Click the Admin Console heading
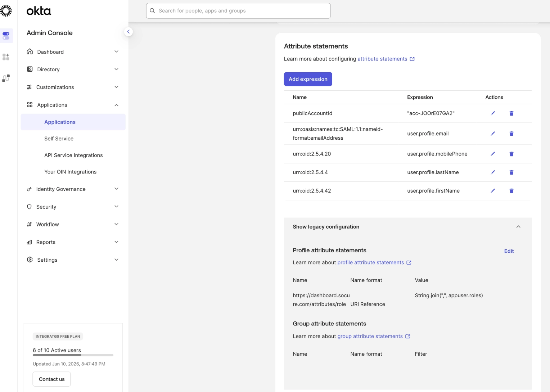This screenshot has width=550, height=392. point(50,33)
